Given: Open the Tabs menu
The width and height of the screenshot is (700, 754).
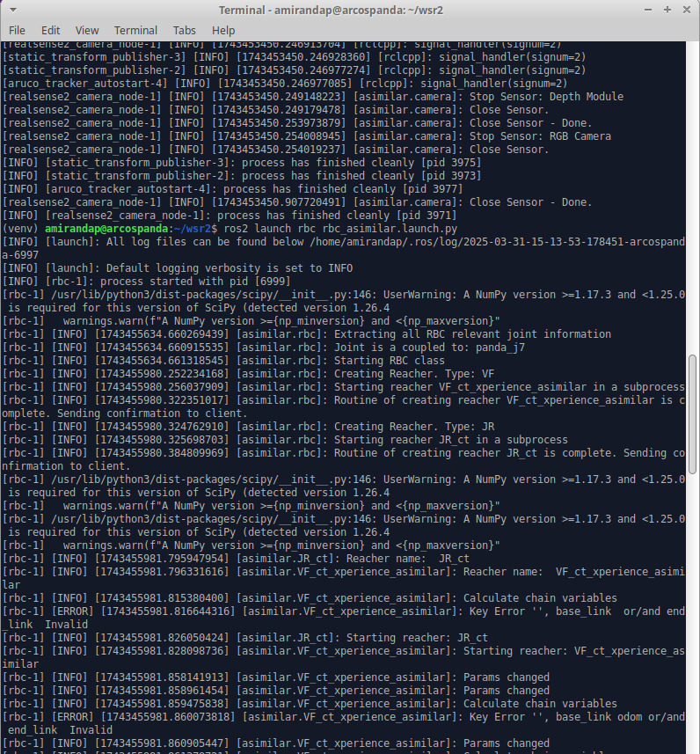Looking at the screenshot, I should pyautogui.click(x=185, y=30).
